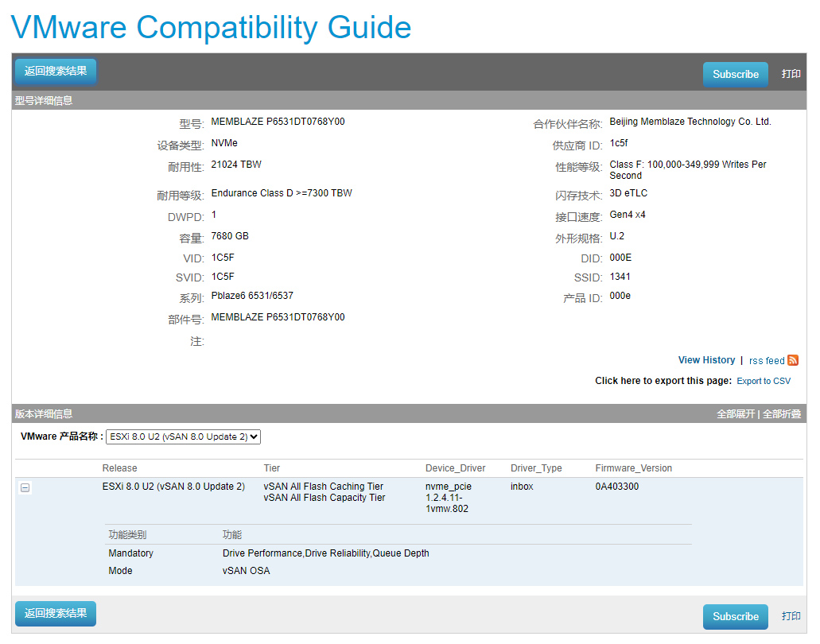Viewport: 820px width, 644px height.
Task: Export page via Export to CSV link
Action: click(x=764, y=381)
